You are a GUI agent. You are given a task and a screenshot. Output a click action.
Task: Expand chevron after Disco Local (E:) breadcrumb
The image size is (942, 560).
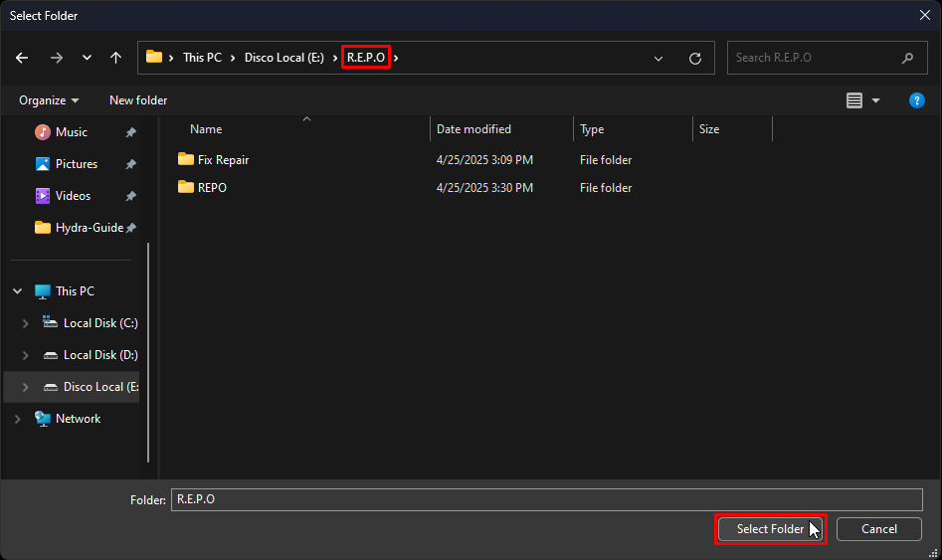(x=335, y=58)
